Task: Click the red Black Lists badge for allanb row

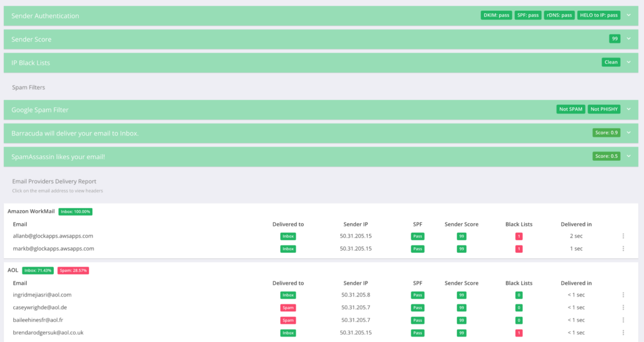Action: pos(518,236)
